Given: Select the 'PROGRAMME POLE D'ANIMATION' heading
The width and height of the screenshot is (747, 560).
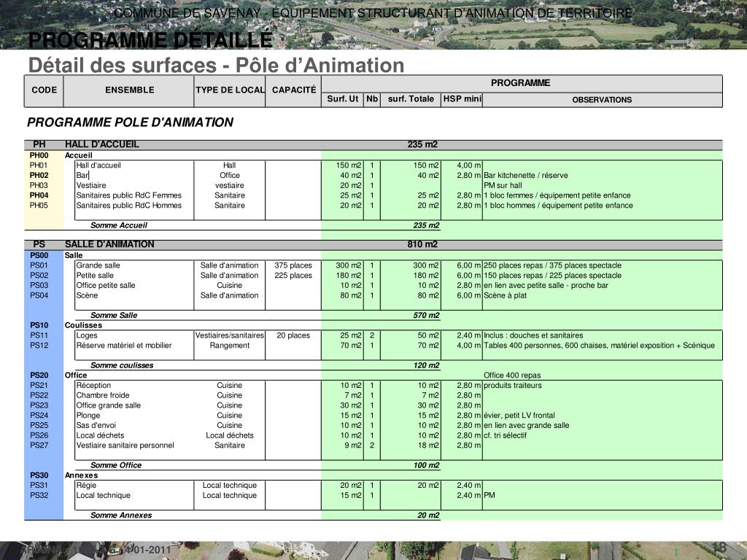Looking at the screenshot, I should 130,122.
